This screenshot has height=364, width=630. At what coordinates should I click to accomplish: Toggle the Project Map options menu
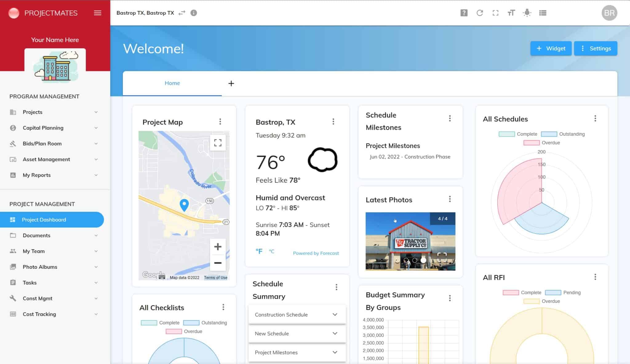click(x=220, y=121)
